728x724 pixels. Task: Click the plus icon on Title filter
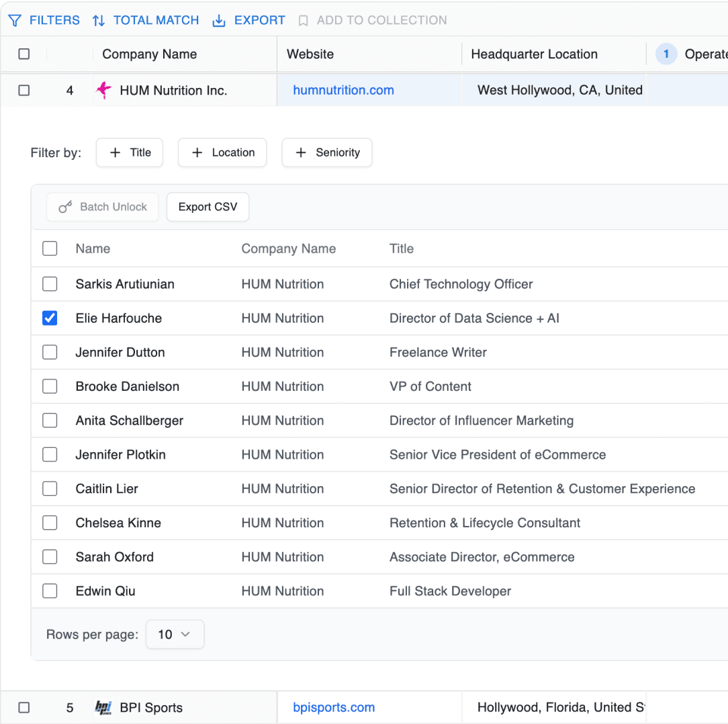115,152
